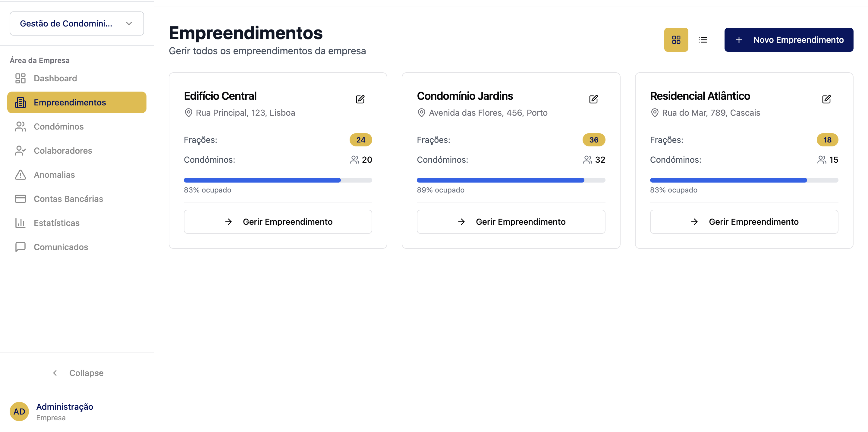Switch to list view layout
The width and height of the screenshot is (868, 432).
(703, 40)
